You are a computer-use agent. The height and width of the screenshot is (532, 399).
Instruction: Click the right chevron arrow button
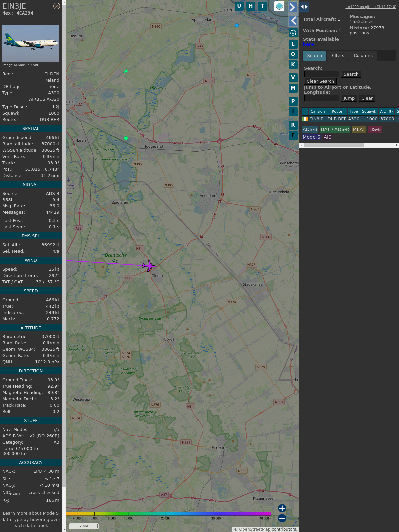pos(293,7)
